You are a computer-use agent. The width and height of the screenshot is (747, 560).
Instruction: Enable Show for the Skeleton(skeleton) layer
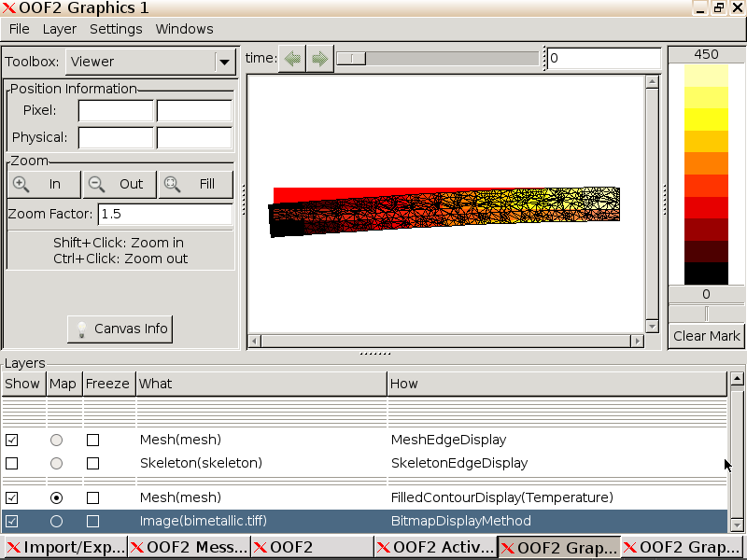(x=10, y=463)
